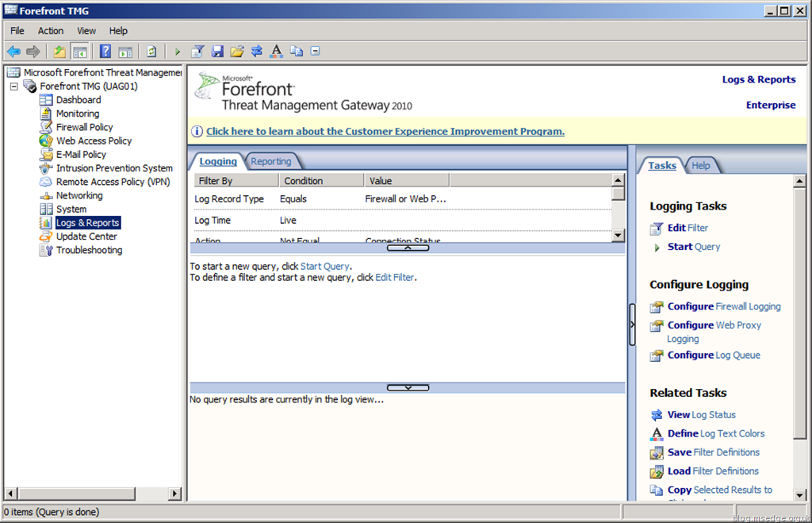Toggle the Show/Hide Console Tree toolbar icon

coord(80,52)
